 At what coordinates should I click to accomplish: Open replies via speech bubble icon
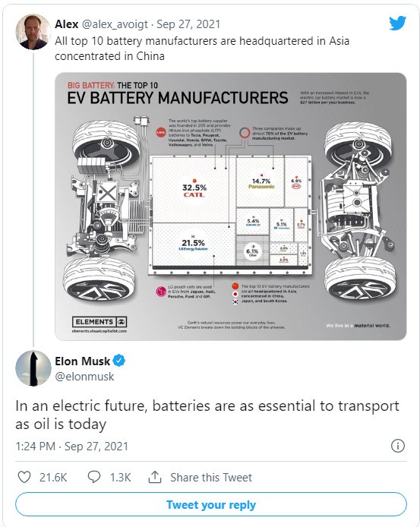click(94, 477)
